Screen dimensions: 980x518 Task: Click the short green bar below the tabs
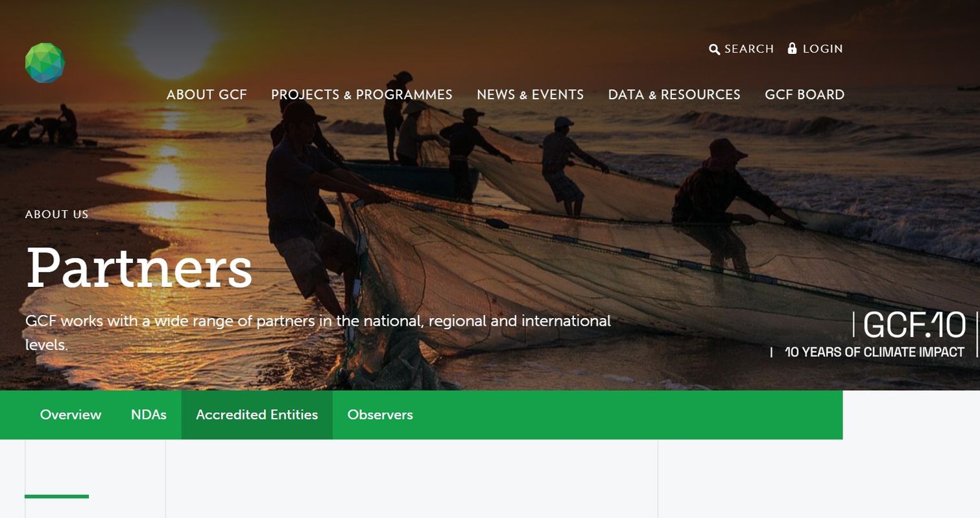(x=56, y=497)
